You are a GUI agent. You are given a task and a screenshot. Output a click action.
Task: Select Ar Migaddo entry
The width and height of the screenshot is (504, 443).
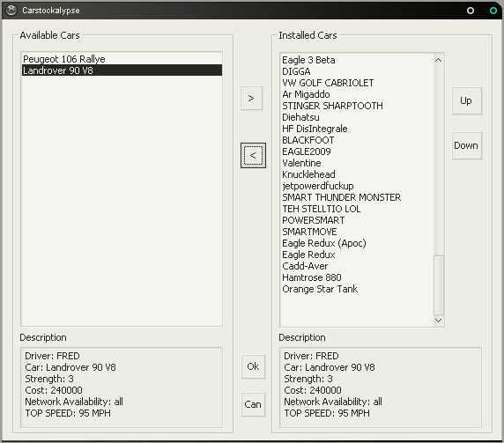pyautogui.click(x=357, y=94)
